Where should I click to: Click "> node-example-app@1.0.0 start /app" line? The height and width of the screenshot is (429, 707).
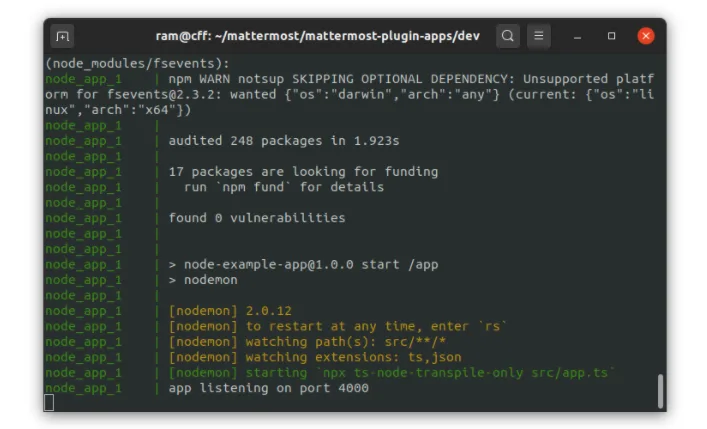(303, 264)
